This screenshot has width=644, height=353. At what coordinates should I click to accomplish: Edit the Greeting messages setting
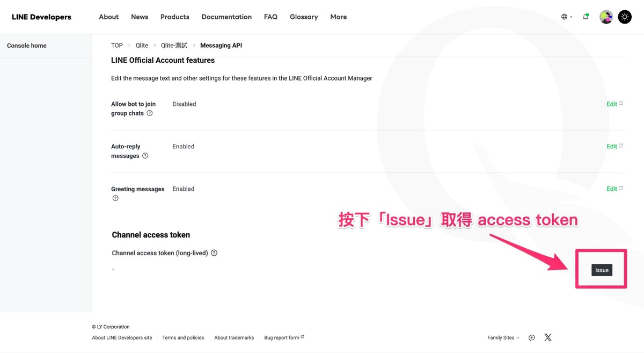(x=614, y=189)
